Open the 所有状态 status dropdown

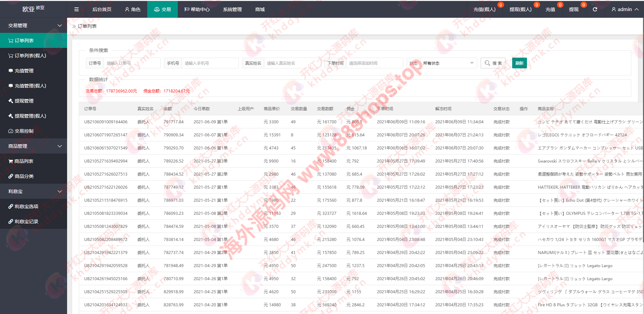[448, 63]
